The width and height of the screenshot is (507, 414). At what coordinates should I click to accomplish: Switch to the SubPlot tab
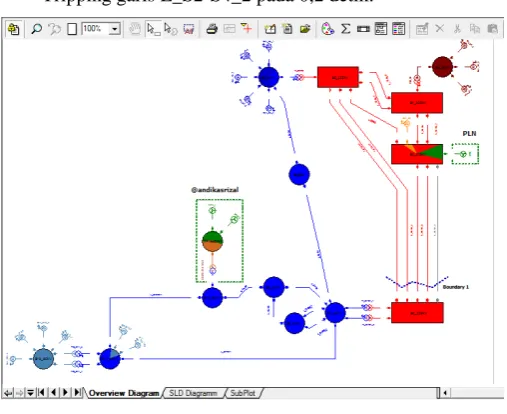[x=243, y=393]
